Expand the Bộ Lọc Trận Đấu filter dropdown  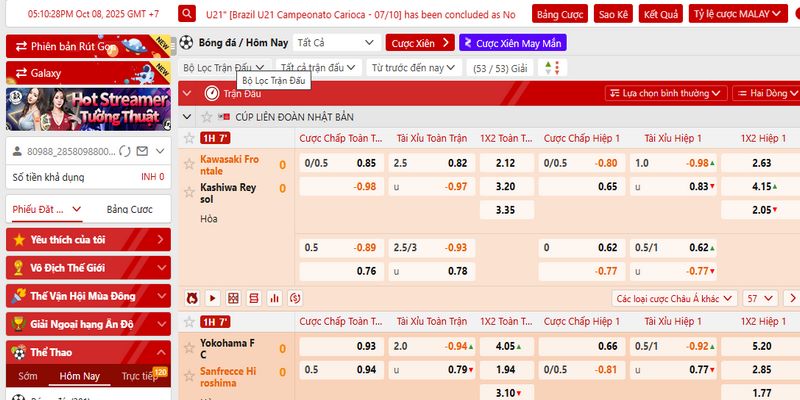[223, 67]
